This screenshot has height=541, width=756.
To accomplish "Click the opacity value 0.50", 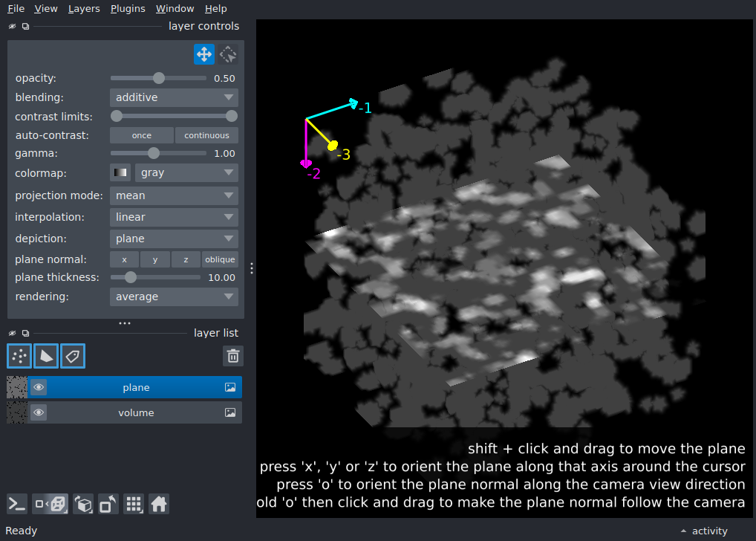I will [x=224, y=78].
